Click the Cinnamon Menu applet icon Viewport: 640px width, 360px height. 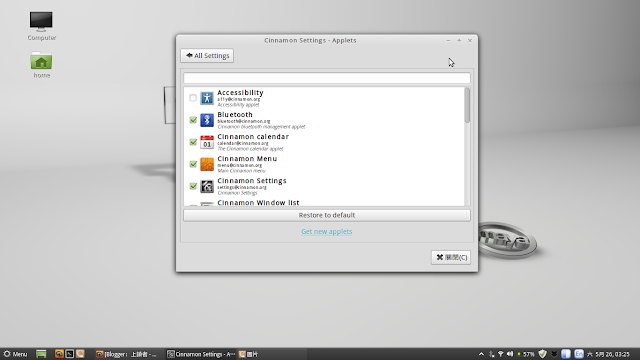coord(207,164)
